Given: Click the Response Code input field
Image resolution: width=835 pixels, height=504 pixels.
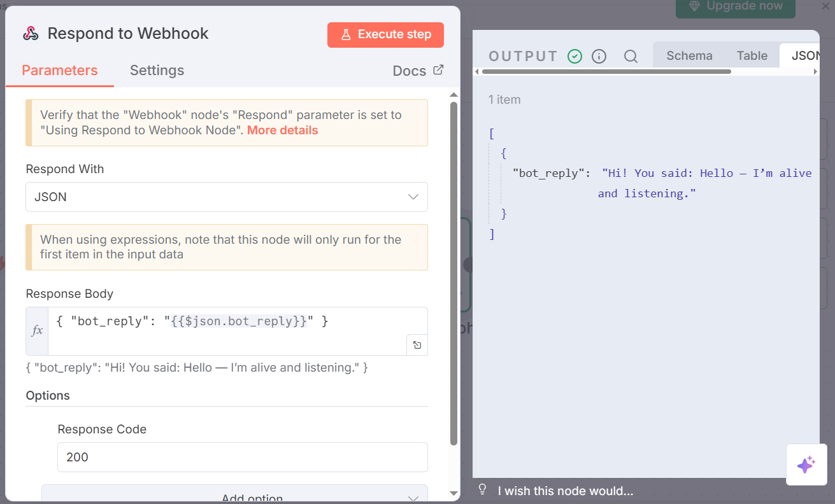Looking at the screenshot, I should click(x=242, y=457).
